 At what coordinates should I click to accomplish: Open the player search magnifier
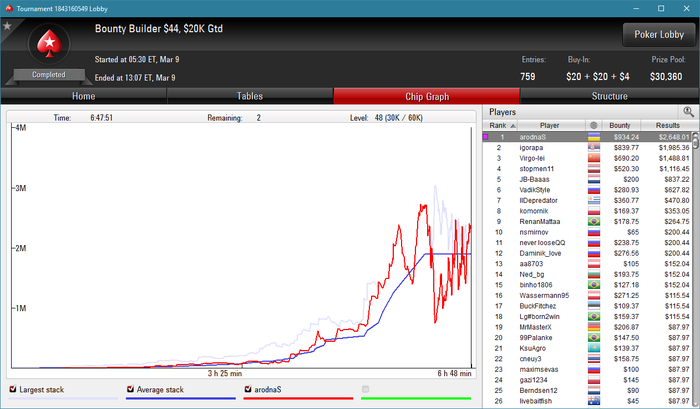click(688, 112)
